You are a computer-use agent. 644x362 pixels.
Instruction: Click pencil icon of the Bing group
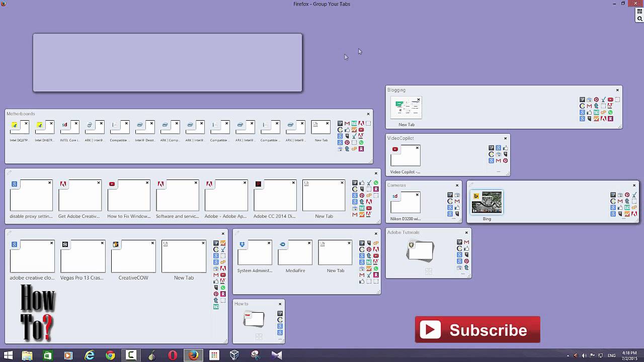tap(471, 185)
